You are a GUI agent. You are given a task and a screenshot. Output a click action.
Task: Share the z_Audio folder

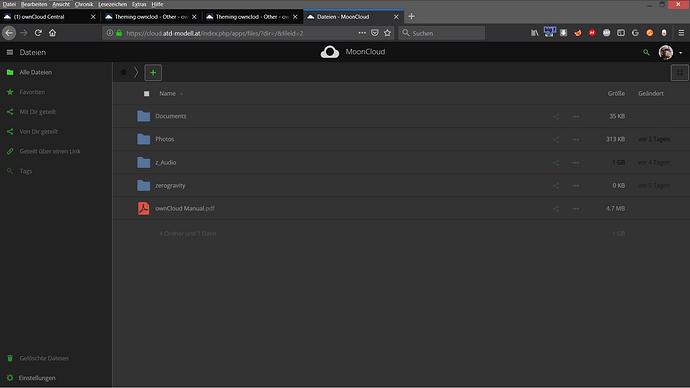click(556, 163)
